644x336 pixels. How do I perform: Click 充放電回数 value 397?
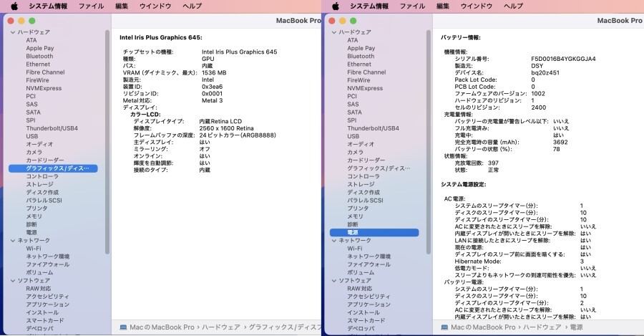493,163
